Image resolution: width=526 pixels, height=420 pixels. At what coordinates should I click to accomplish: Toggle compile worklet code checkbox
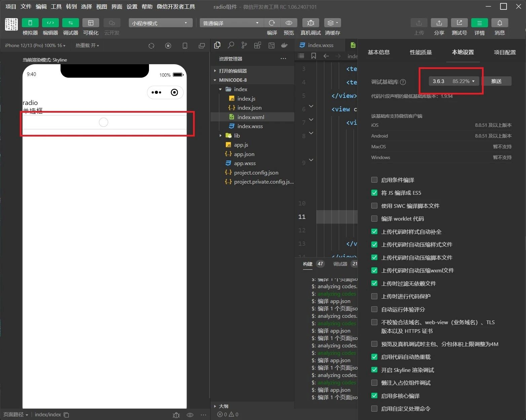click(x=374, y=219)
